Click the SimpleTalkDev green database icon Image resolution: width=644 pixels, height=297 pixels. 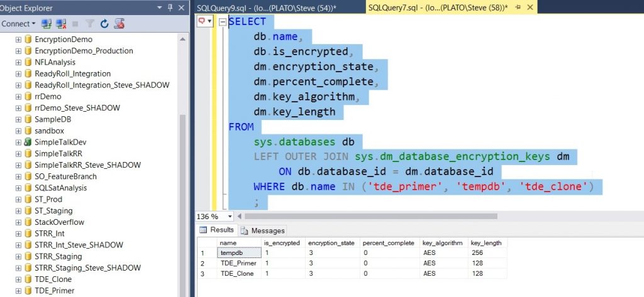tap(28, 142)
